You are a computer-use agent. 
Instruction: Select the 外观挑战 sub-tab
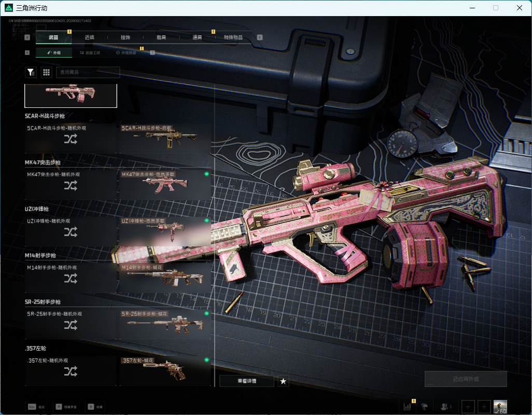click(126, 52)
